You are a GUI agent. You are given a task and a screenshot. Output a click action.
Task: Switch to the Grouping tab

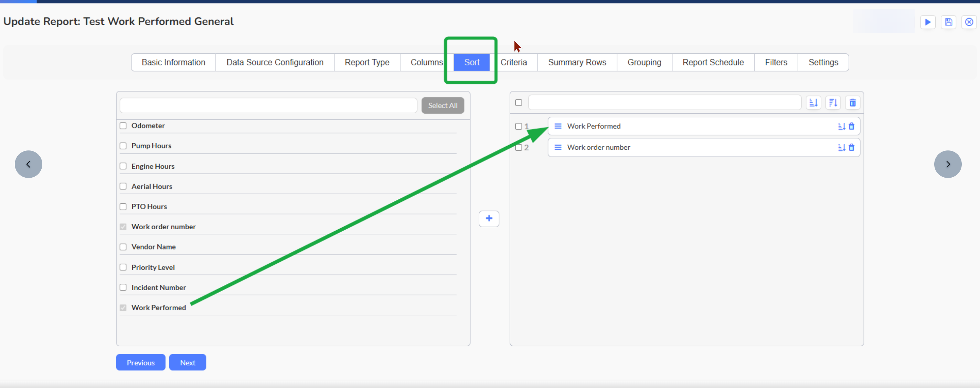click(x=644, y=62)
